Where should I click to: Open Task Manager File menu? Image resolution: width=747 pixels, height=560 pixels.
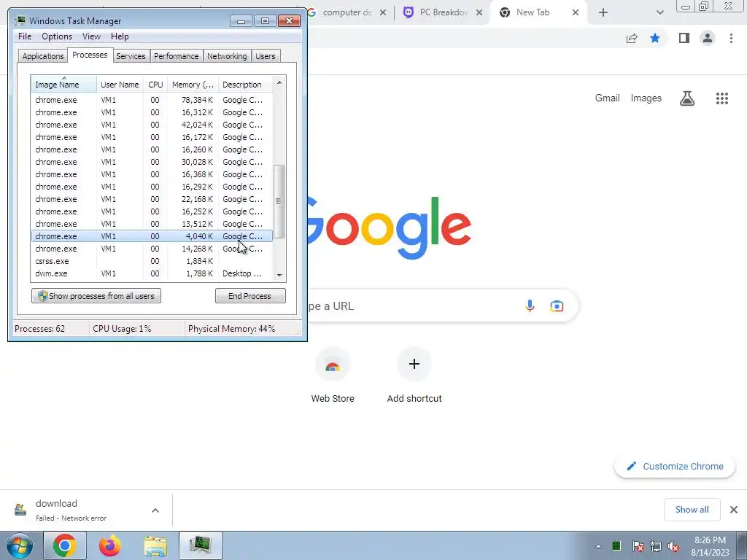point(25,36)
